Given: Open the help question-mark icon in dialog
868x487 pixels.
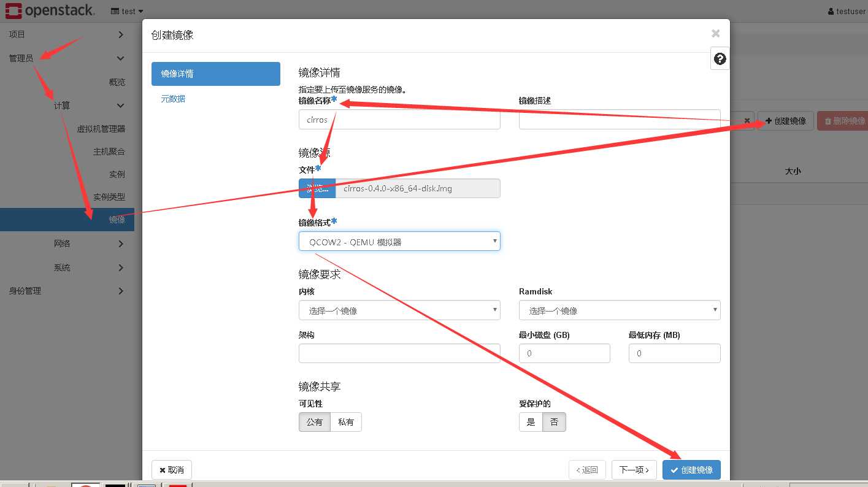Looking at the screenshot, I should (720, 58).
